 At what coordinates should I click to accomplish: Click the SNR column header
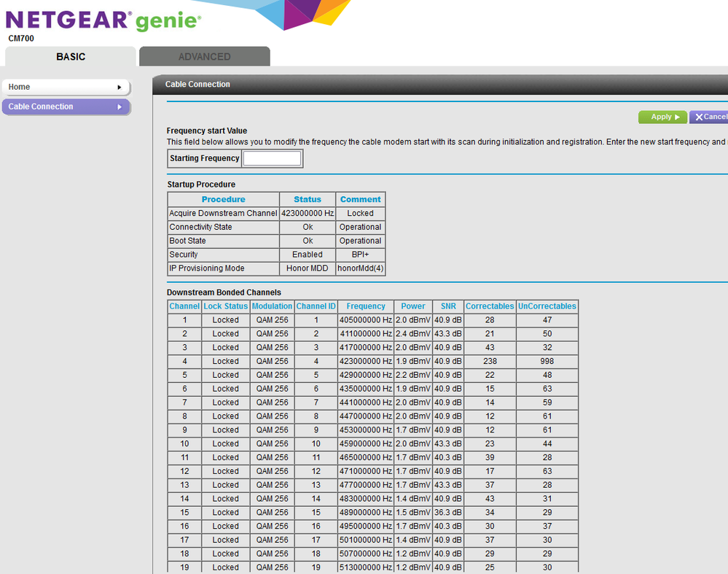coord(447,306)
